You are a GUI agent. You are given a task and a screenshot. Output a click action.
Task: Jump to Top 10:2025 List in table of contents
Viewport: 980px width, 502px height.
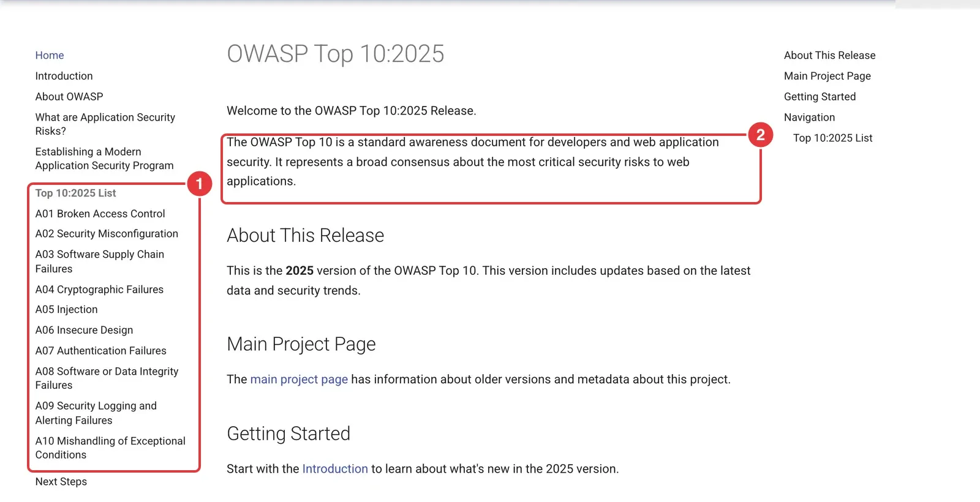pos(832,138)
